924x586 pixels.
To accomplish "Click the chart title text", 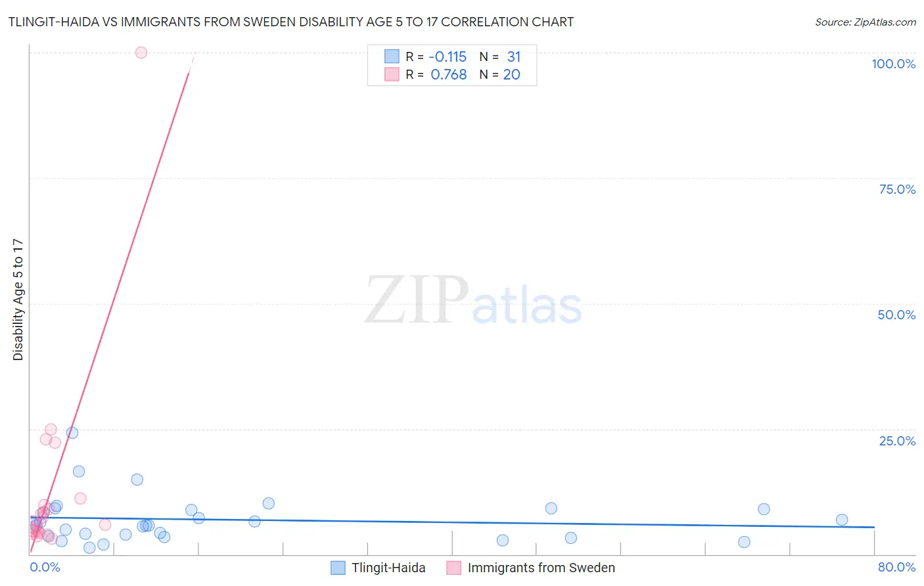I will click(291, 22).
